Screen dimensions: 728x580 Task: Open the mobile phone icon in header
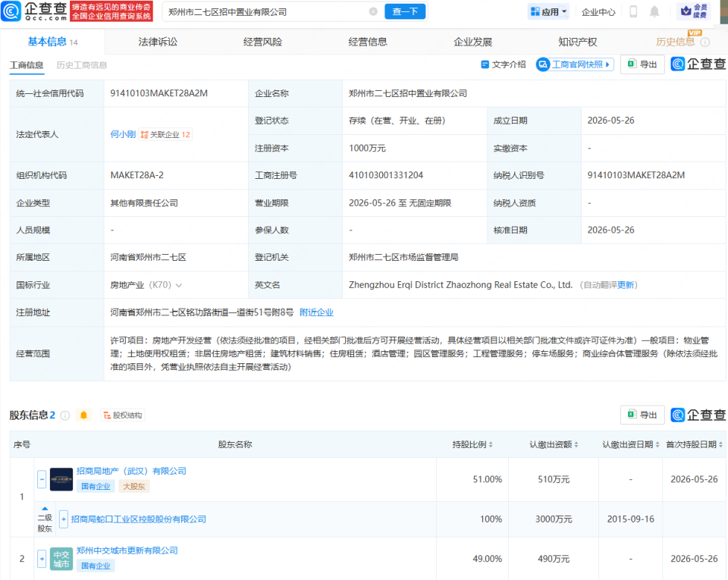click(633, 11)
